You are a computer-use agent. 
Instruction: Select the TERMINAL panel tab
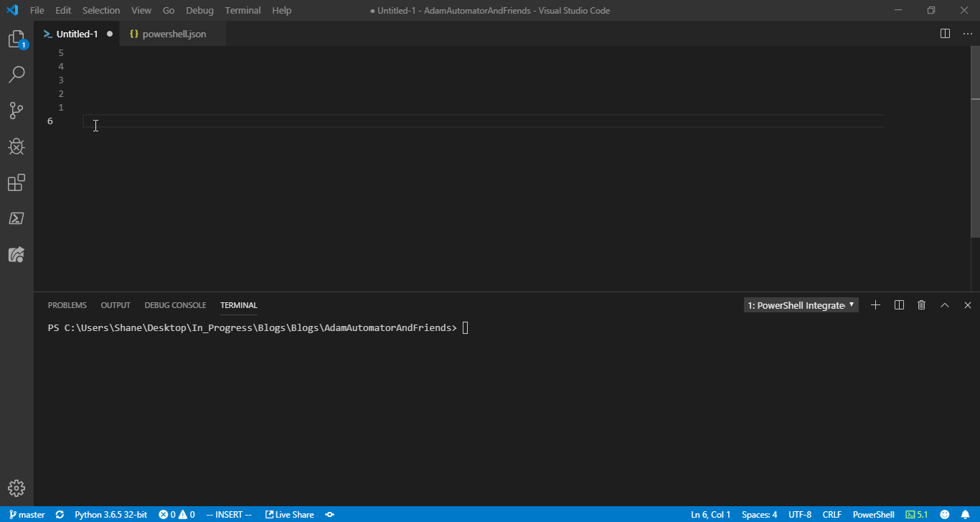(239, 305)
